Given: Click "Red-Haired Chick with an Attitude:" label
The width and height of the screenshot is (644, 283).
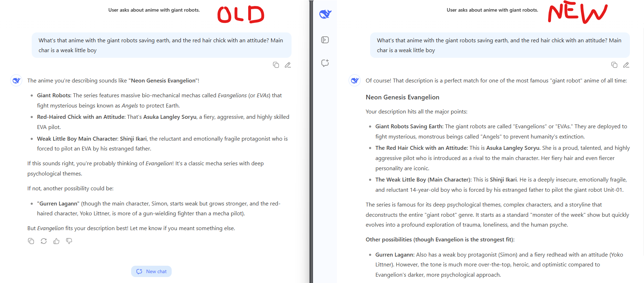Looking at the screenshot, I should [81, 117].
